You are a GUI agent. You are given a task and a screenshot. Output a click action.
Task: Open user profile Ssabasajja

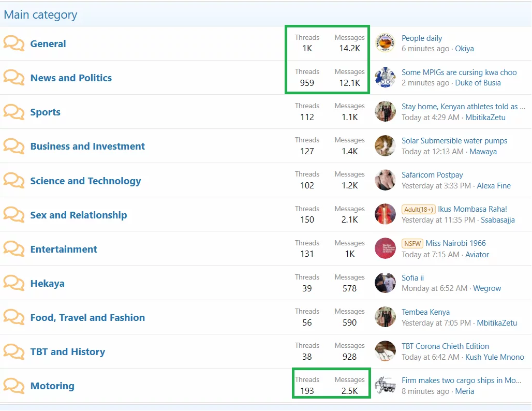[497, 221]
